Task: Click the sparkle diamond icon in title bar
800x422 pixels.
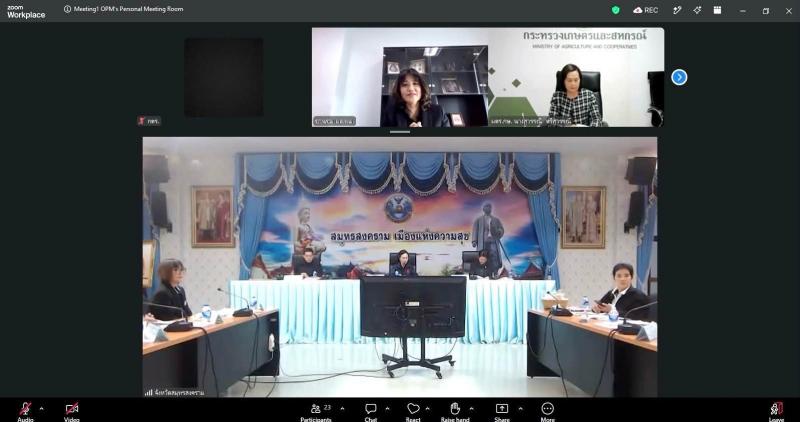Action: (x=697, y=10)
